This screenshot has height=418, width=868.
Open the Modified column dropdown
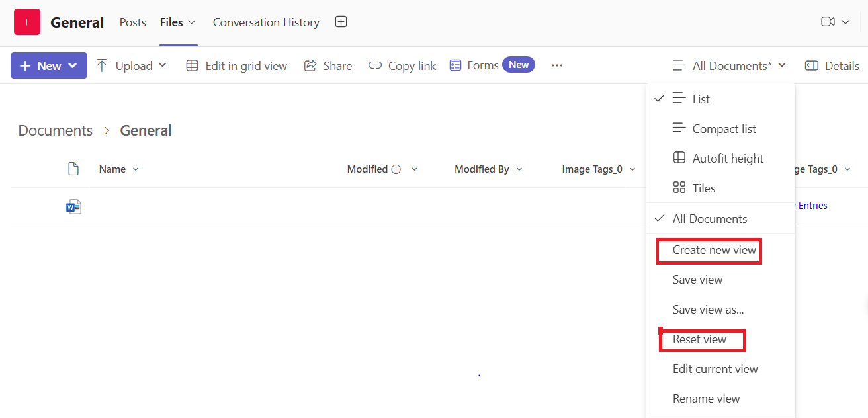coord(415,169)
